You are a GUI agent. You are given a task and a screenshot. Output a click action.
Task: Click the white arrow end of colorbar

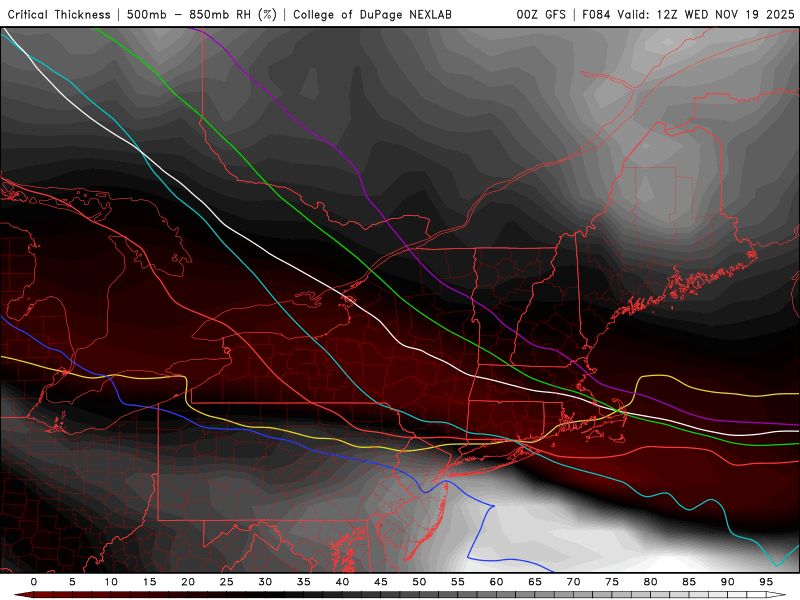[777, 595]
